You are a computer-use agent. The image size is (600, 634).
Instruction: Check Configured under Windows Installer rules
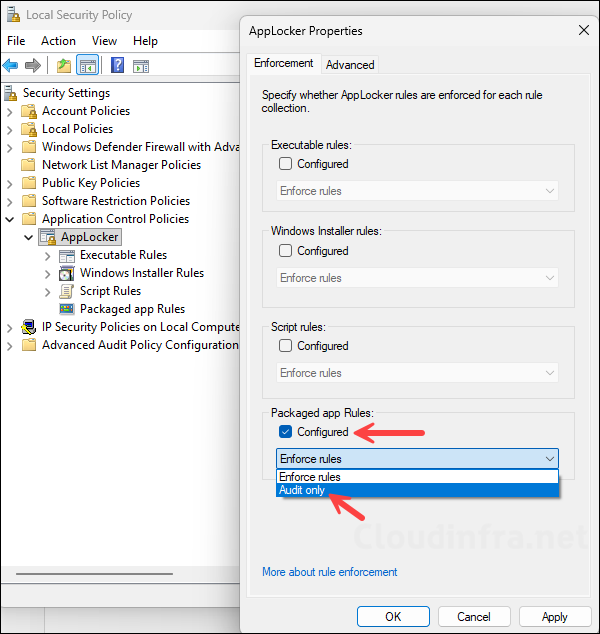pos(285,251)
